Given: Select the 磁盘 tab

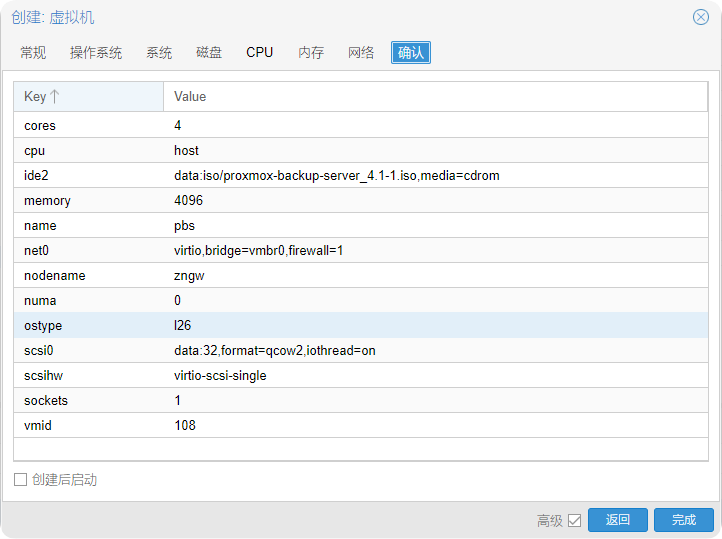Looking at the screenshot, I should pos(209,53).
